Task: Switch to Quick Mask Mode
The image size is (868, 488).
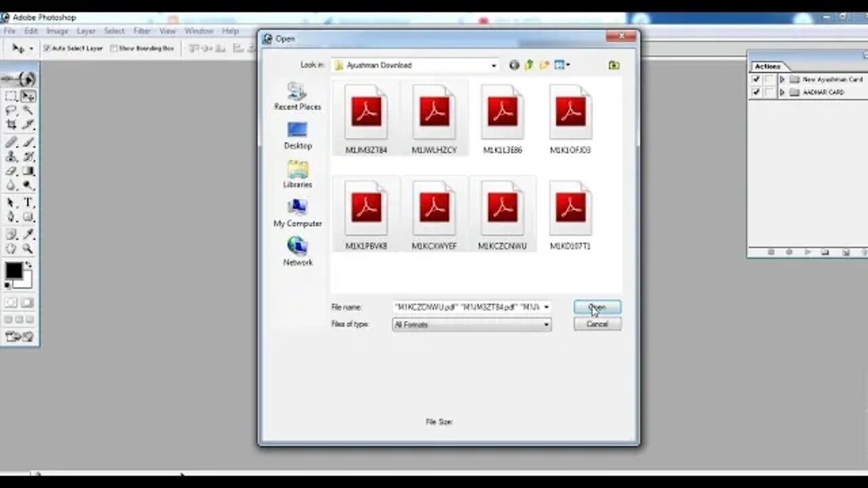Action: pos(28,302)
